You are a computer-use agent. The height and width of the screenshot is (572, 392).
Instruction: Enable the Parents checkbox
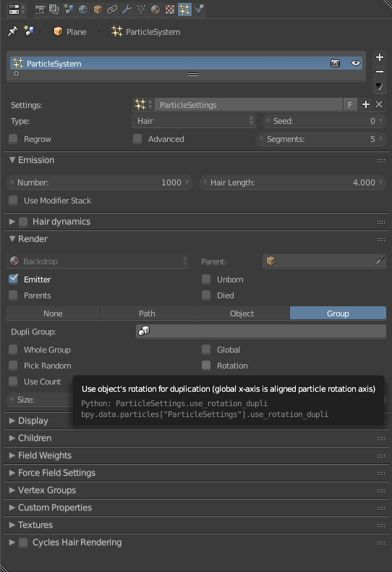point(14,295)
